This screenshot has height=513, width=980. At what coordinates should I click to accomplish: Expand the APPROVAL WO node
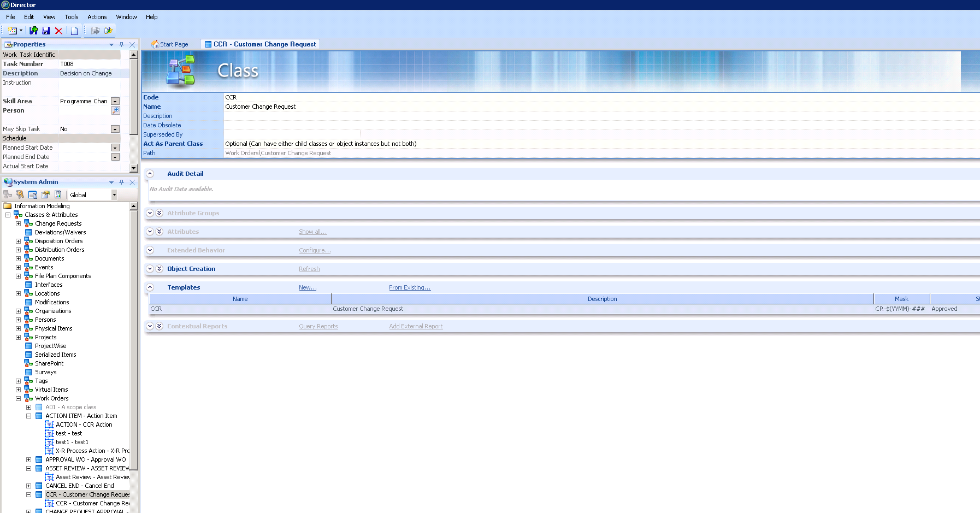(x=28, y=459)
